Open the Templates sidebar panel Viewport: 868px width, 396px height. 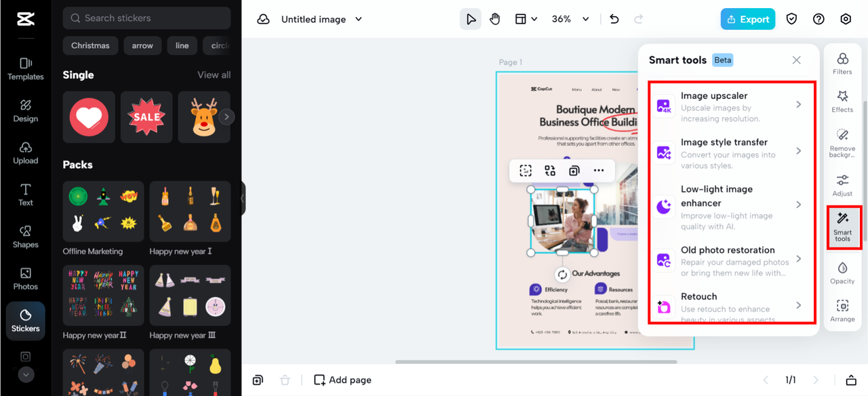click(26, 68)
